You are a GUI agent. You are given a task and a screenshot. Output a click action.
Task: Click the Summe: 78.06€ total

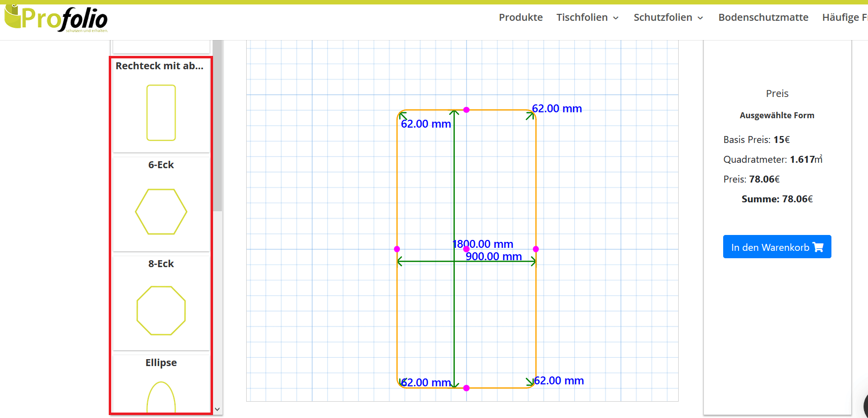pyautogui.click(x=777, y=199)
